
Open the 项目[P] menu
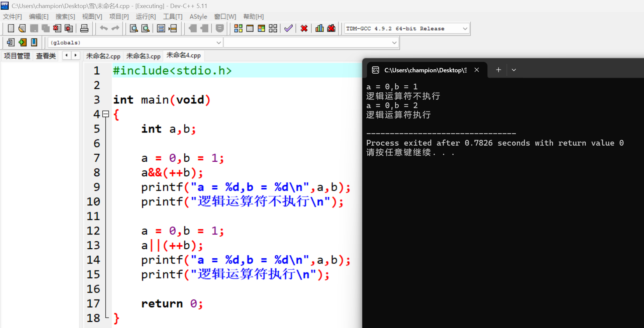pyautogui.click(x=119, y=17)
